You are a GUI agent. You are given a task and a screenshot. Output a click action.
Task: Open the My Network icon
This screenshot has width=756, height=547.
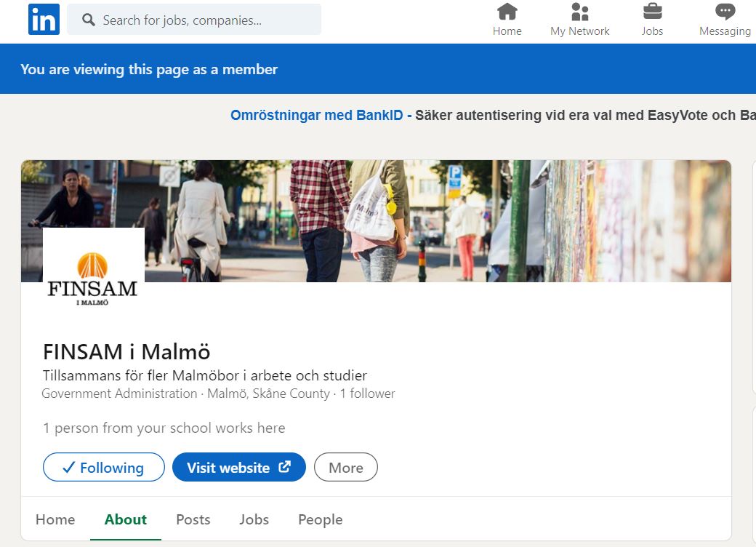click(579, 12)
